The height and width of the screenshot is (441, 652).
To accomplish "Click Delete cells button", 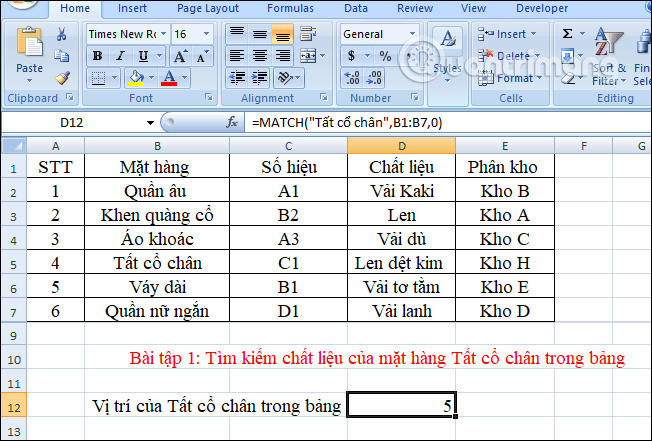I will click(x=509, y=56).
